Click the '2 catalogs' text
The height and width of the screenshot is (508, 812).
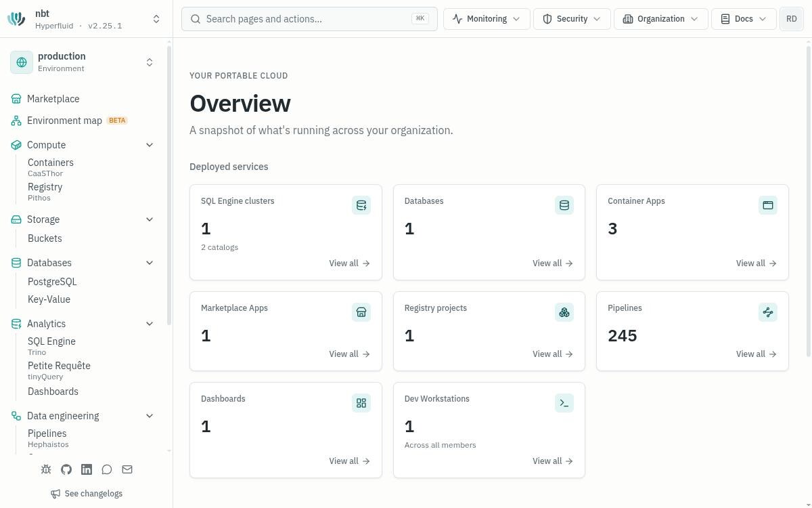click(219, 247)
